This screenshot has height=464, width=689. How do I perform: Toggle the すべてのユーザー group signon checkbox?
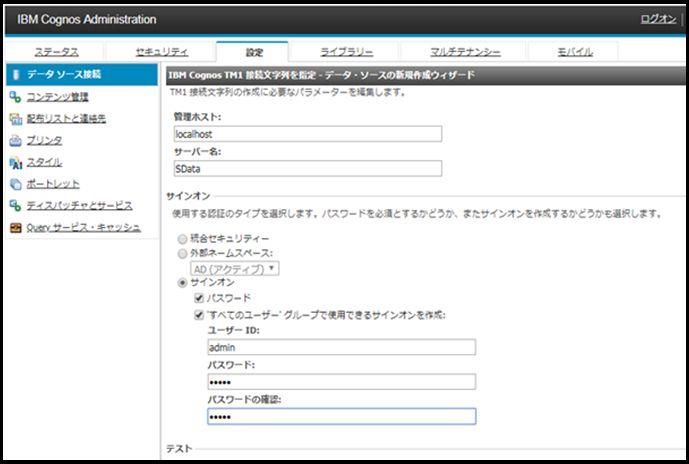pos(199,315)
